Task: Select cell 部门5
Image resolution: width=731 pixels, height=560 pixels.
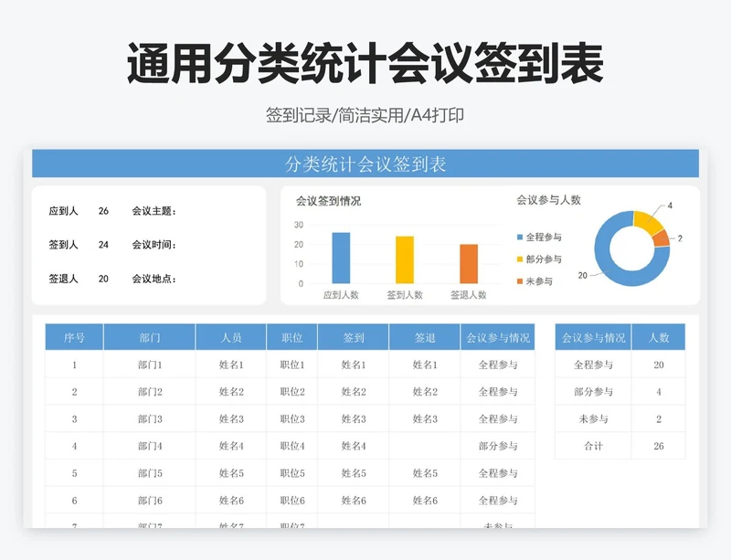Action: coord(150,473)
